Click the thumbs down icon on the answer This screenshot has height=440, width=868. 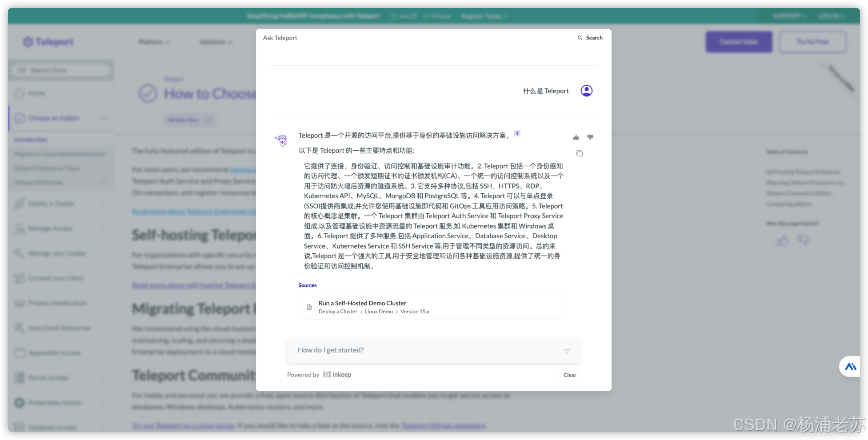(x=590, y=137)
